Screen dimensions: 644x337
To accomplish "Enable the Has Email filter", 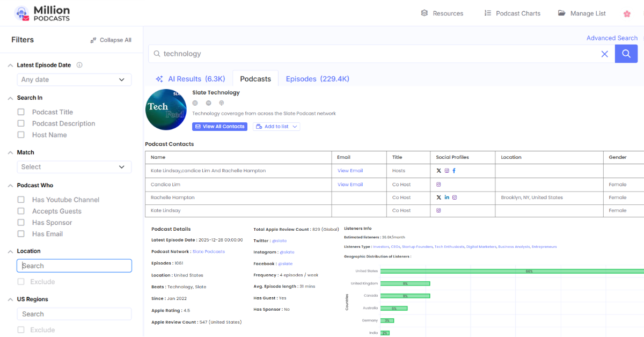I will tap(21, 233).
